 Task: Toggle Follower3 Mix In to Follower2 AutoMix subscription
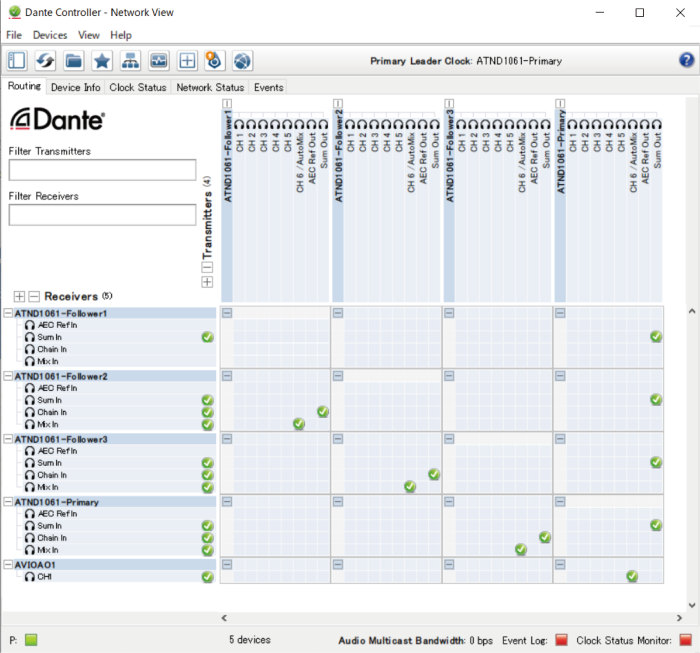410,486
